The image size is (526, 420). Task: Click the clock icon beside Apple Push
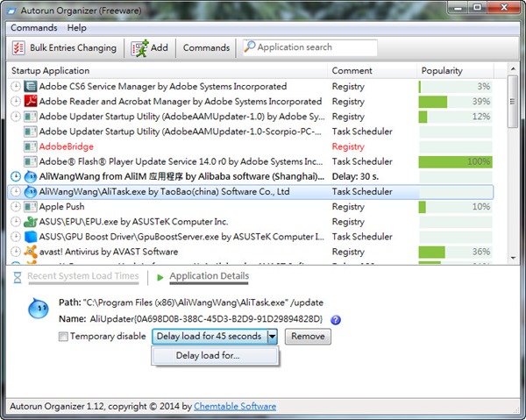(x=16, y=207)
